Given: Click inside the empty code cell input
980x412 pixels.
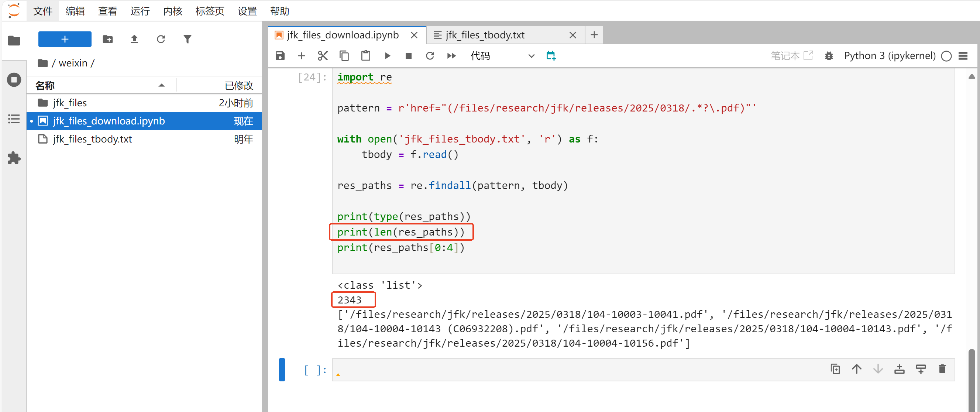Looking at the screenshot, I should pyautogui.click(x=571, y=370).
